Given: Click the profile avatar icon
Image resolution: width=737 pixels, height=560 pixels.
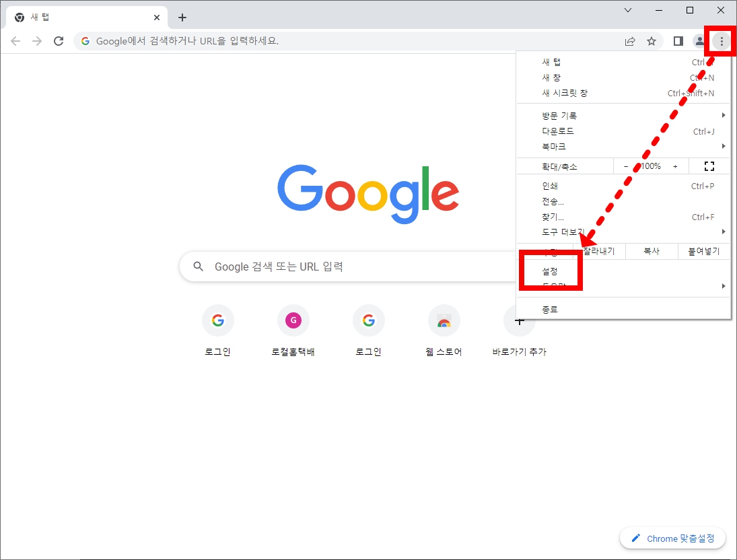Looking at the screenshot, I should pos(699,41).
